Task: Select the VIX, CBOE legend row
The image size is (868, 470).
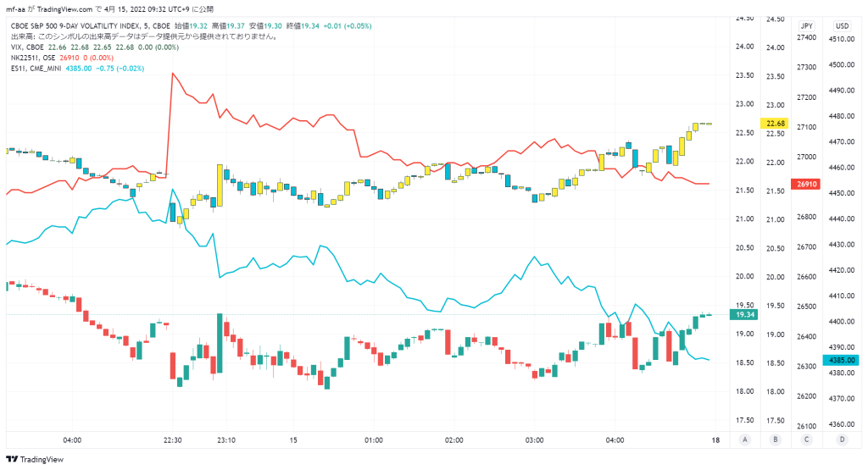Action: (95, 47)
